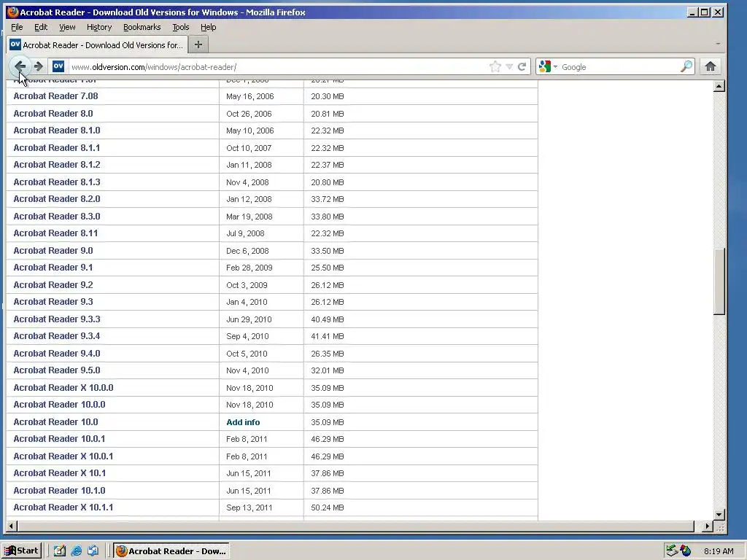The image size is (747, 560).
Task: Open the Firefox home page button
Action: (711, 66)
